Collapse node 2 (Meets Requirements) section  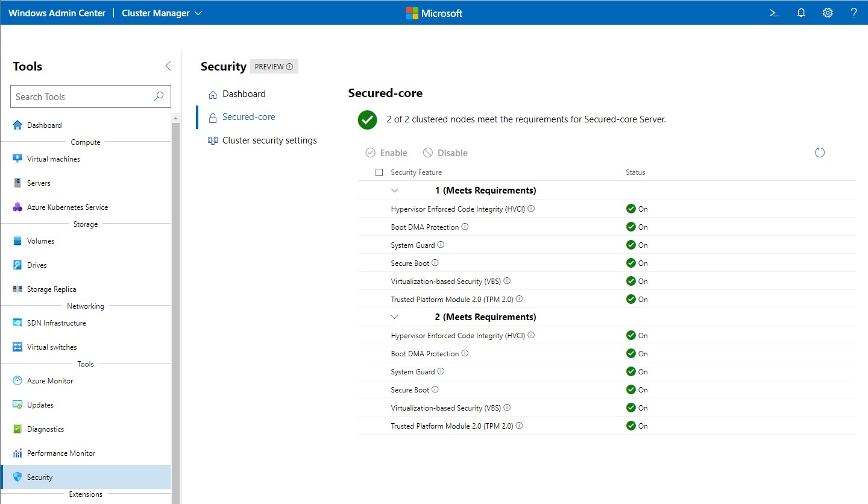point(394,317)
